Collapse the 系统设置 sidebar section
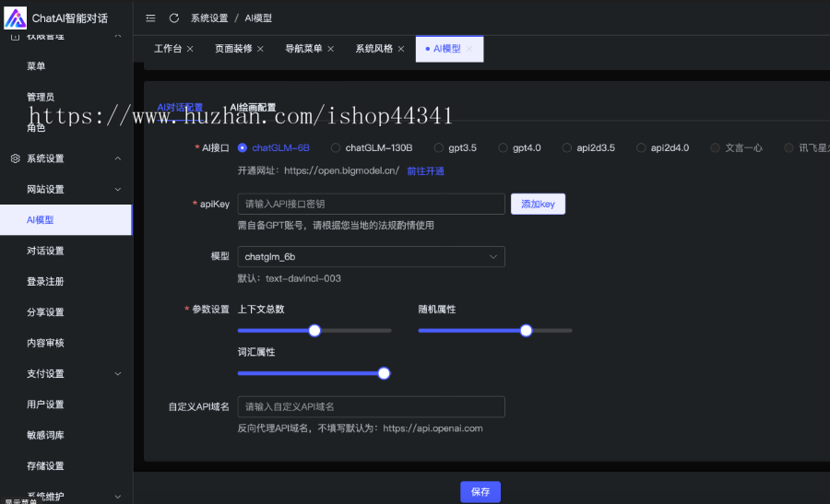 118,158
